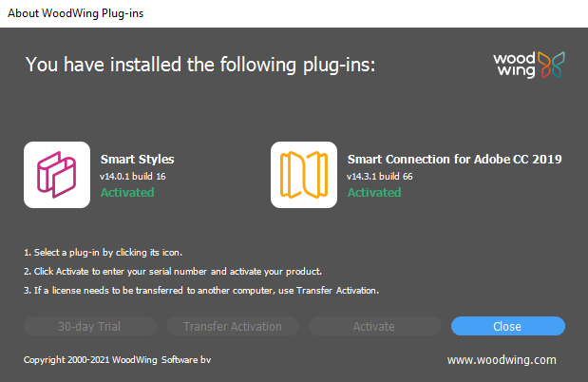Click the Transfer Activation button

[233, 326]
